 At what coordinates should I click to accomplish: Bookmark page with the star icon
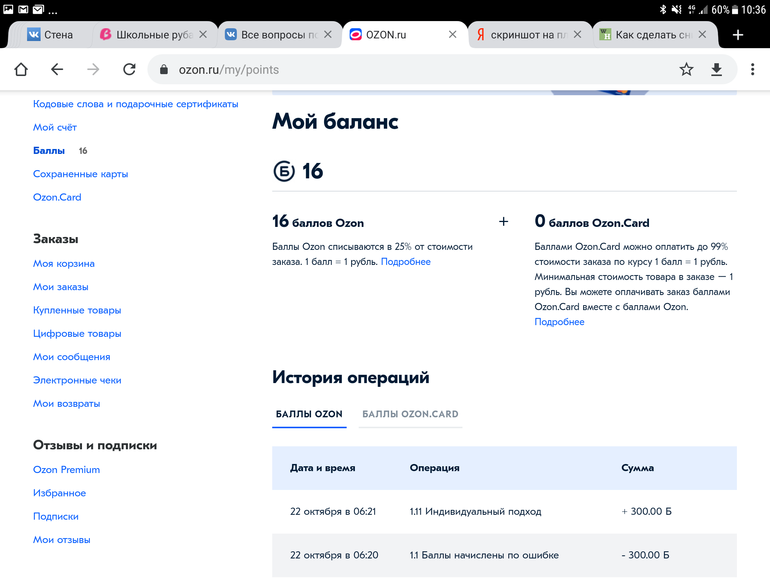click(x=686, y=69)
